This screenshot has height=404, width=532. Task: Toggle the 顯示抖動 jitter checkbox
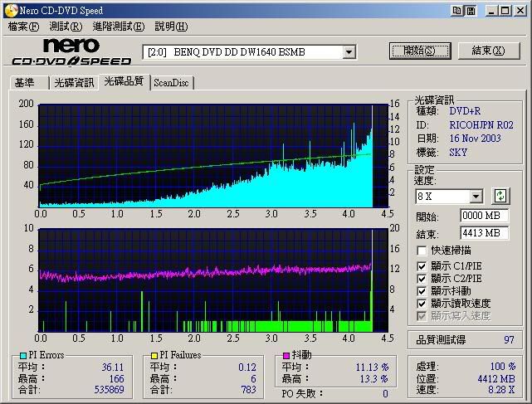tap(422, 291)
